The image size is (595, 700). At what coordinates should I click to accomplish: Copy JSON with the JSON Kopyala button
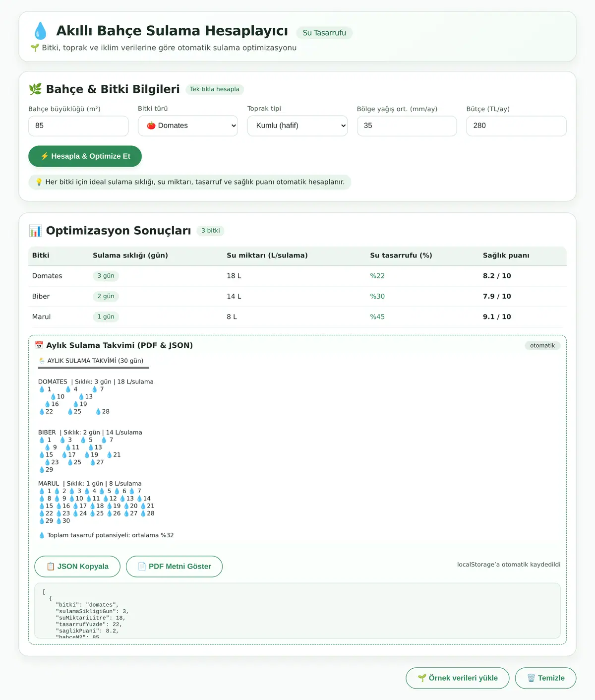77,567
